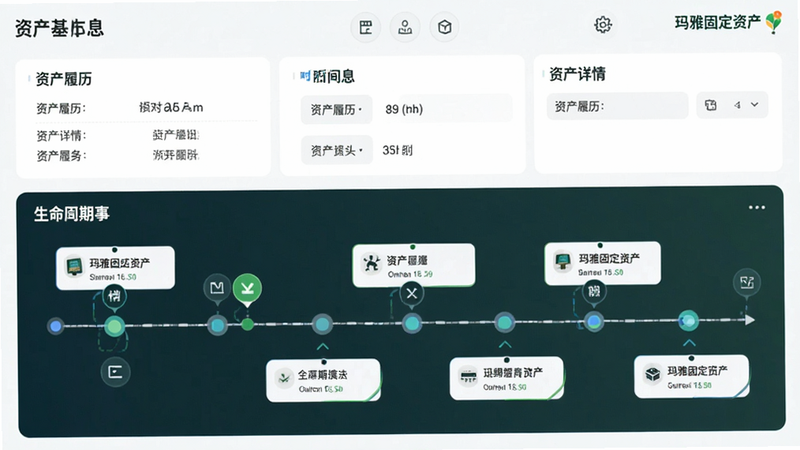Open the layout panel icon in header
The image size is (800, 450).
click(x=366, y=27)
